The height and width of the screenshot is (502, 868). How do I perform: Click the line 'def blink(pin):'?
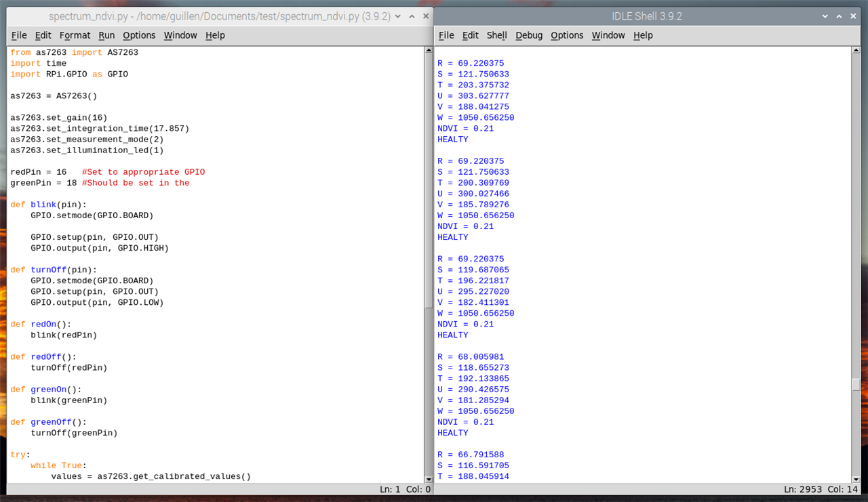(48, 204)
